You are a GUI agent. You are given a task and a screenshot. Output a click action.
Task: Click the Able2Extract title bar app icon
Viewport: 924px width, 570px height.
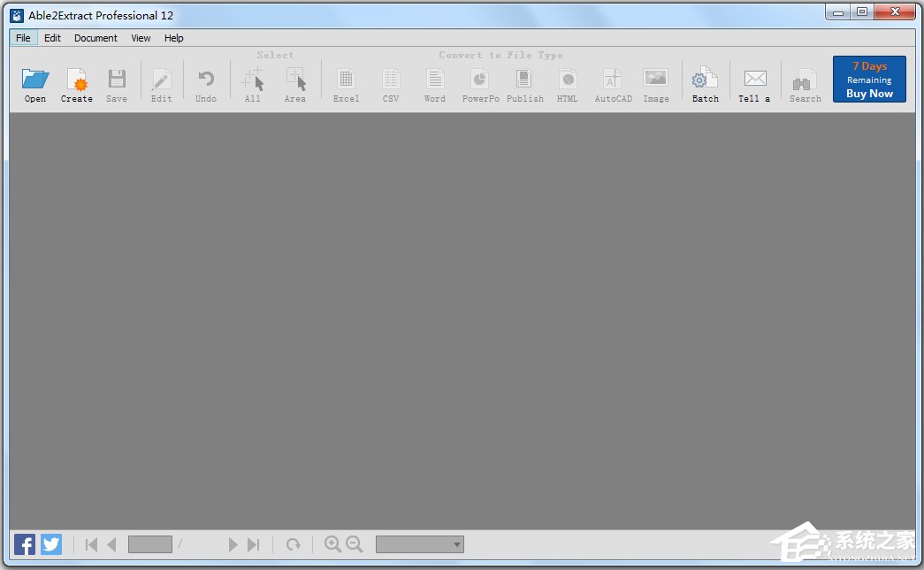pos(17,15)
